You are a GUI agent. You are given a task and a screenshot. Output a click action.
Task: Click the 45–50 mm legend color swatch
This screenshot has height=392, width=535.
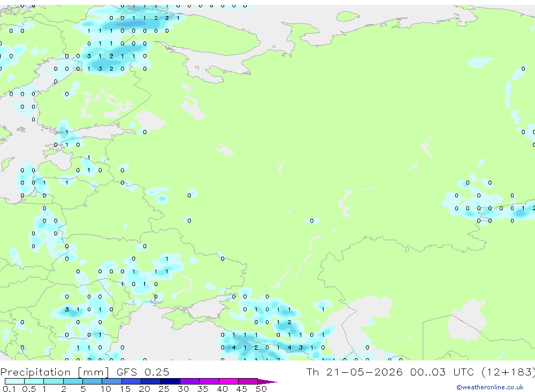pos(248,381)
